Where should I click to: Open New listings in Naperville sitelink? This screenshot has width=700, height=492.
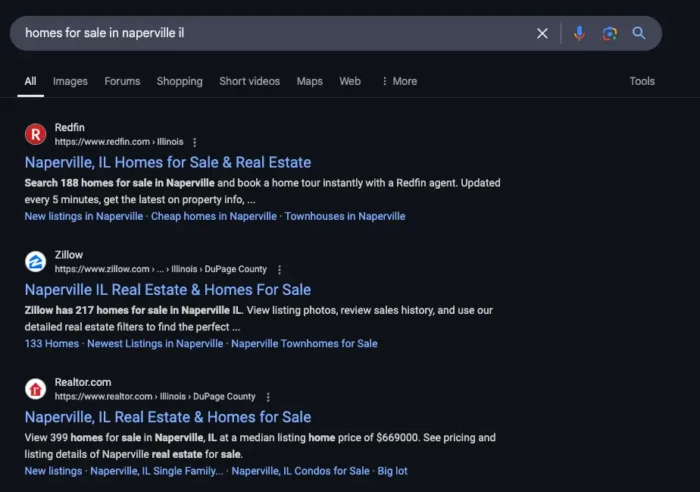point(84,217)
